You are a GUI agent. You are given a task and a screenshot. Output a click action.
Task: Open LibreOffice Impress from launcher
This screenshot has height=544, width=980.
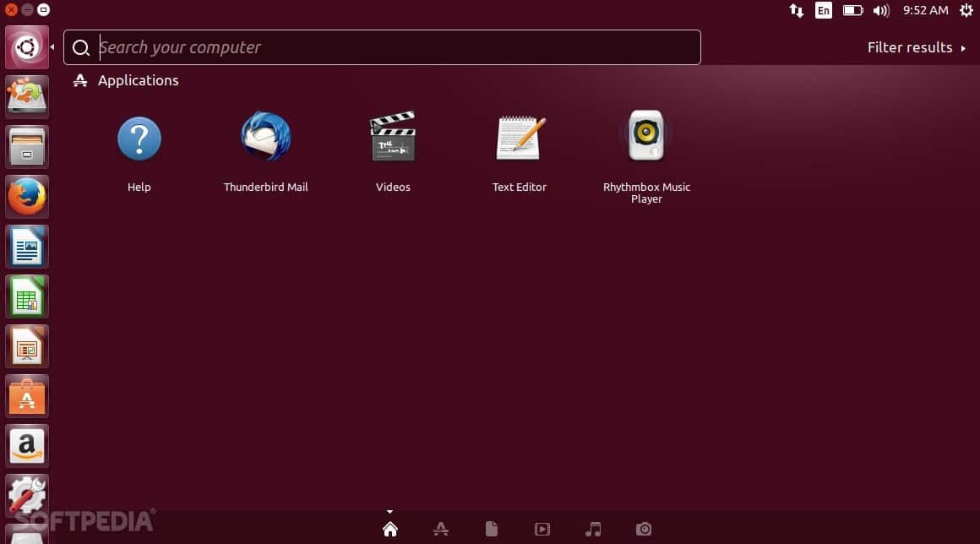(27, 346)
